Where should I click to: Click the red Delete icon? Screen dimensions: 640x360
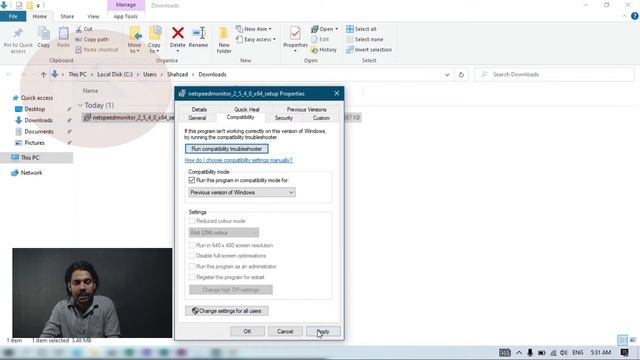coord(178,33)
